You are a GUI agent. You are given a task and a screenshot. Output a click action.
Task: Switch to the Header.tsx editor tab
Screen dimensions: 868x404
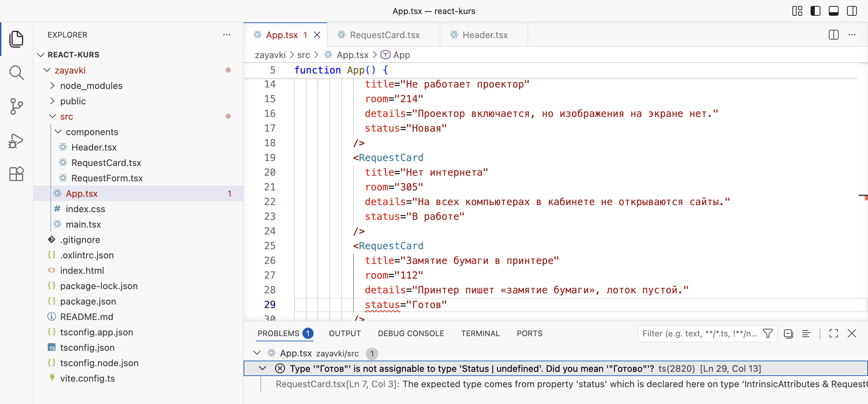click(x=484, y=35)
